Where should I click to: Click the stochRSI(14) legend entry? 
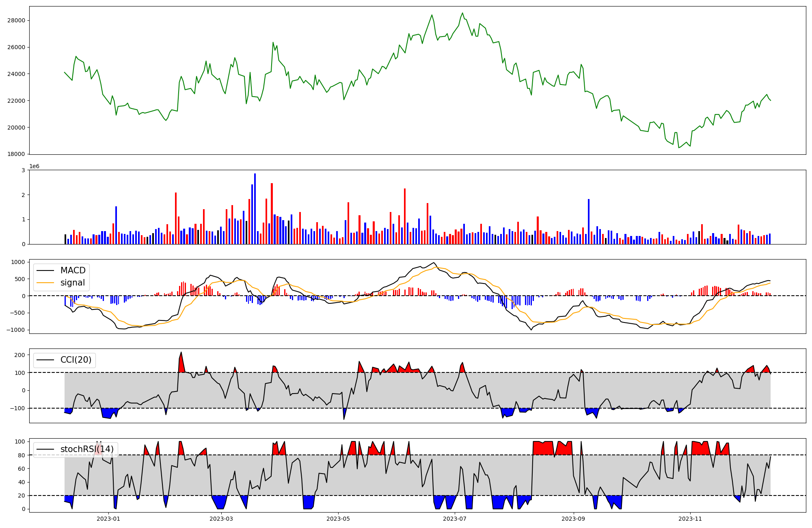[87, 449]
